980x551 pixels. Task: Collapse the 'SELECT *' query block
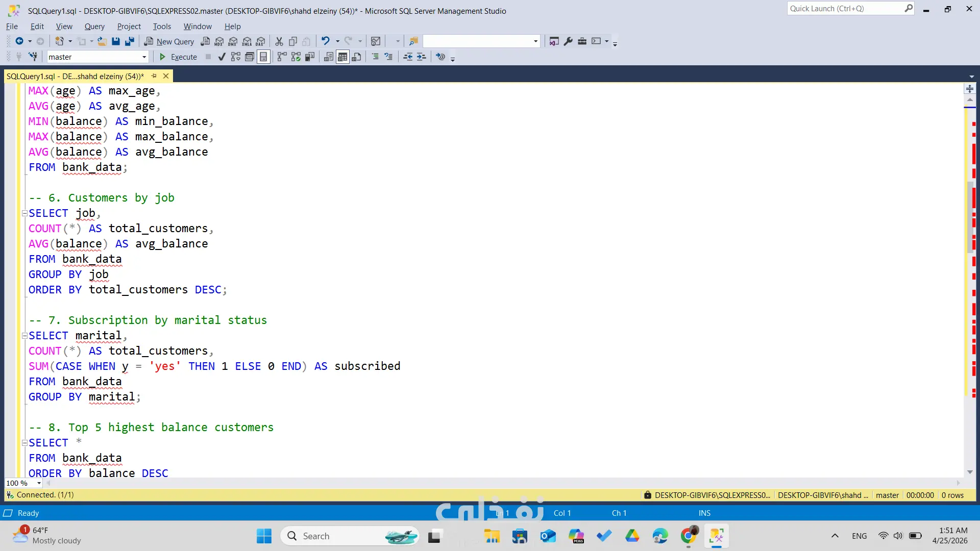tap(24, 443)
